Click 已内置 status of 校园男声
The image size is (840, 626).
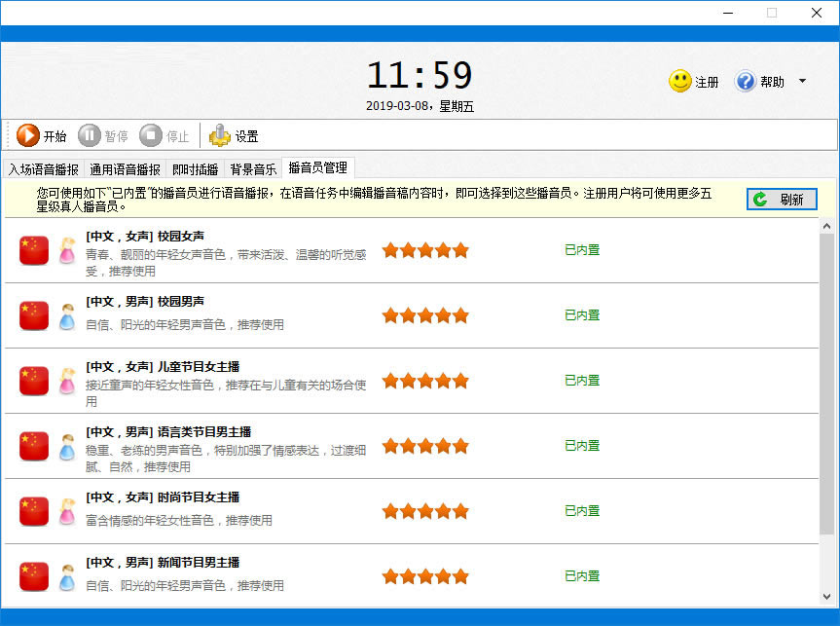click(x=582, y=315)
